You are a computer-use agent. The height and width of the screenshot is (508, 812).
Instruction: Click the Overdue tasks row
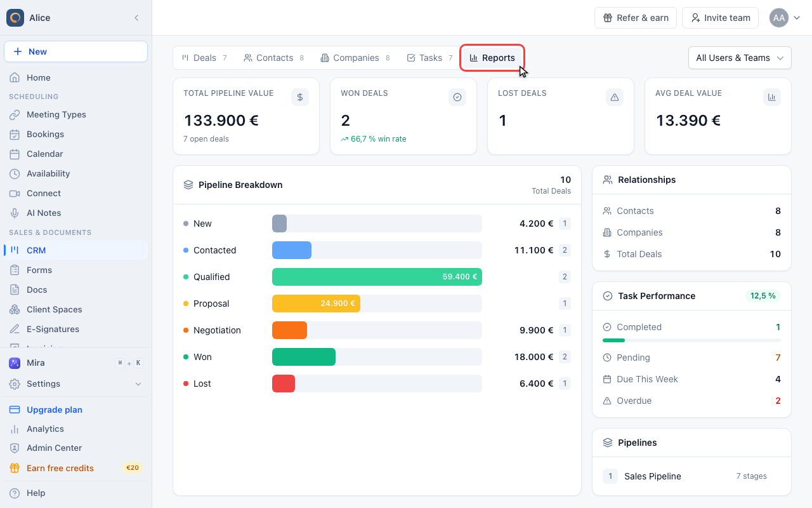(x=691, y=401)
